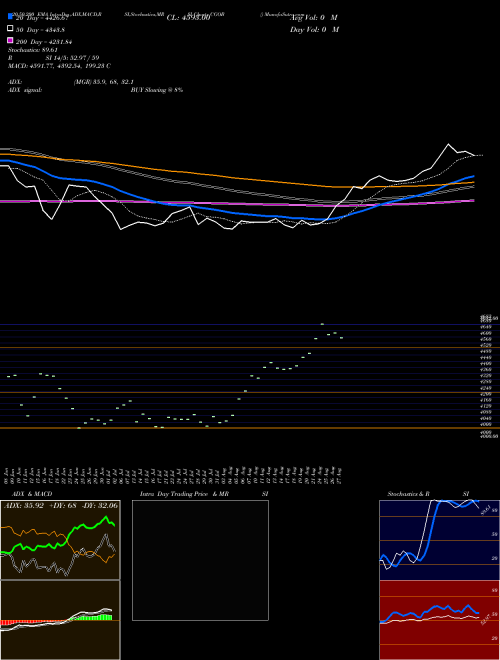
Task: Click the MACD values line
Action: pos(59,66)
